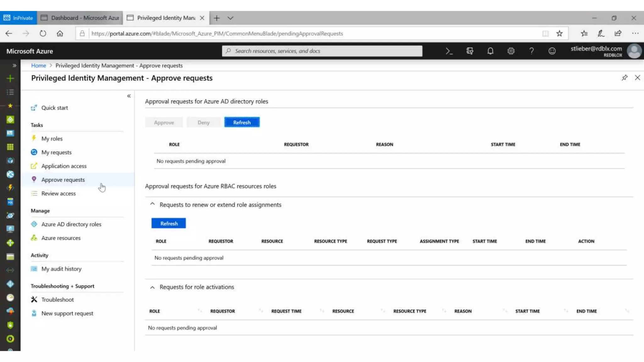This screenshot has width=644, height=362.
Task: Pin this blade to dashboard
Action: pyautogui.click(x=625, y=78)
